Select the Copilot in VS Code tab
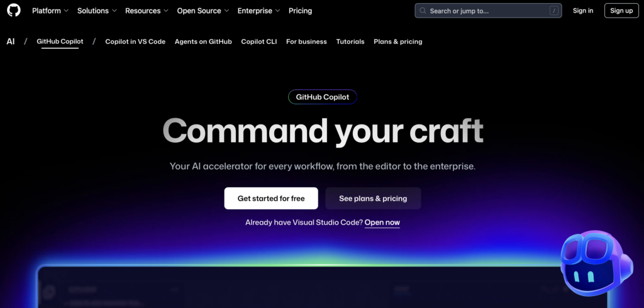Image resolution: width=644 pixels, height=308 pixels. click(135, 41)
